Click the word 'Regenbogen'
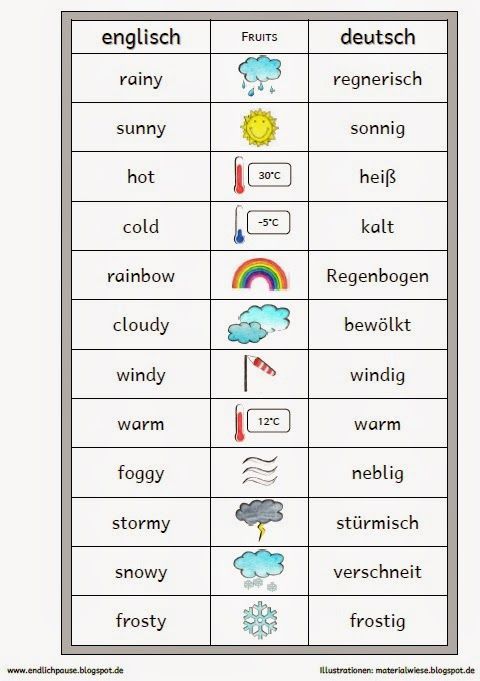Viewport: 480px width, 681px height. click(377, 276)
